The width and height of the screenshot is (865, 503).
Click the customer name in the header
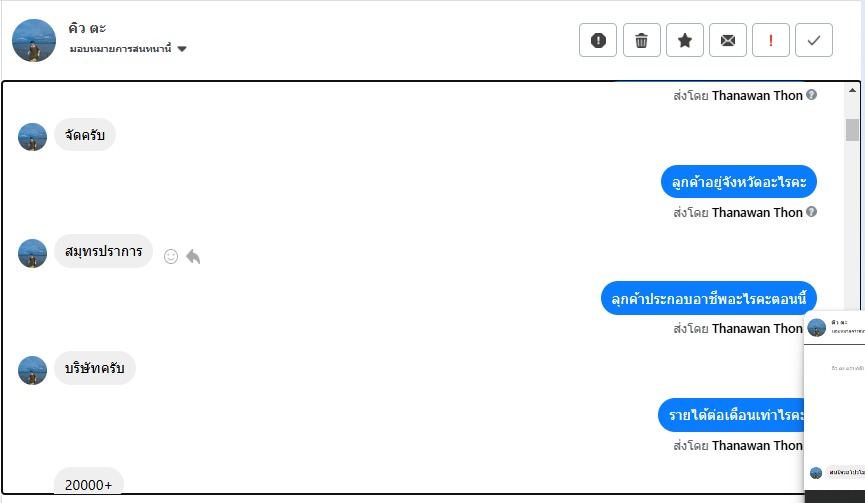(x=88, y=28)
